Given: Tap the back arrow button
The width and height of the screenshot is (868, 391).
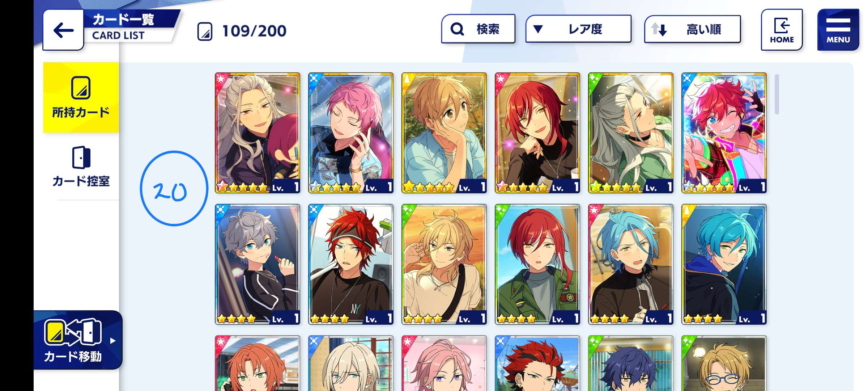Looking at the screenshot, I should pyautogui.click(x=63, y=30).
